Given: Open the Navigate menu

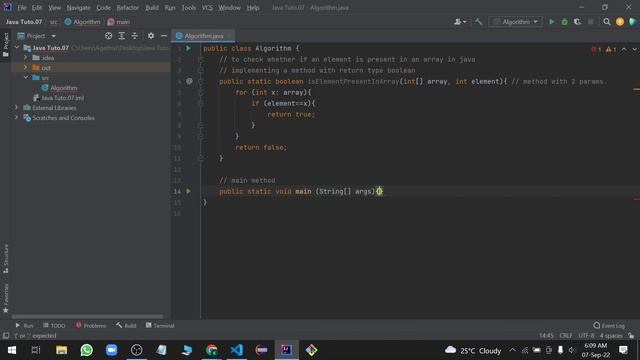Looking at the screenshot, I should [x=78, y=7].
